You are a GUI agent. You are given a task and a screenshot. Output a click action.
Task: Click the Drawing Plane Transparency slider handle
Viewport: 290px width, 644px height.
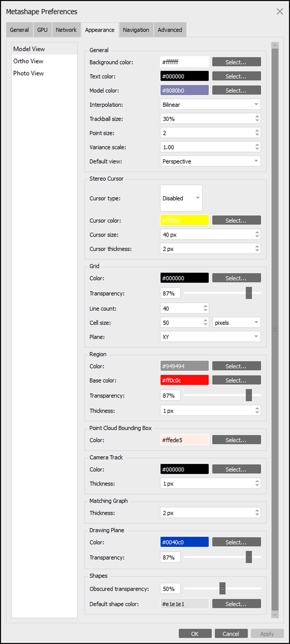coord(249,557)
